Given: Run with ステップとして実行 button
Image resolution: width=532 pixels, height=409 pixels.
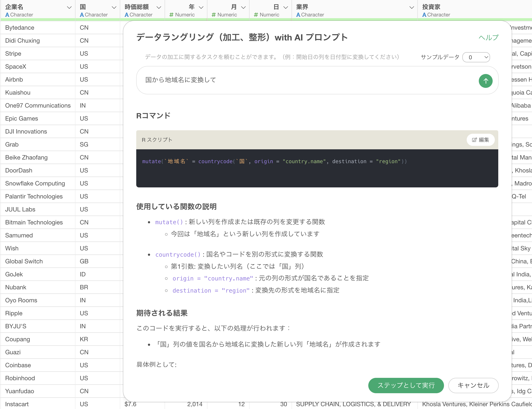Looking at the screenshot, I should [406, 385].
